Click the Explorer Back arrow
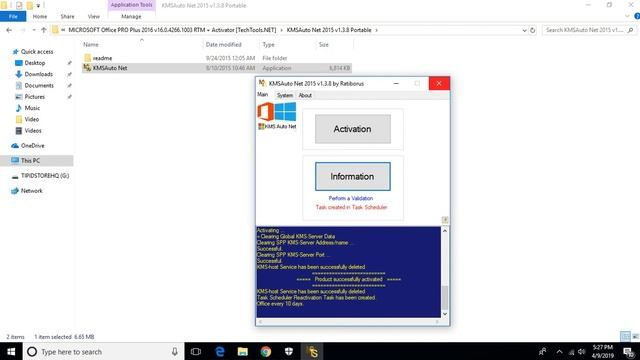The width and height of the screenshot is (640, 360). click(x=9, y=30)
